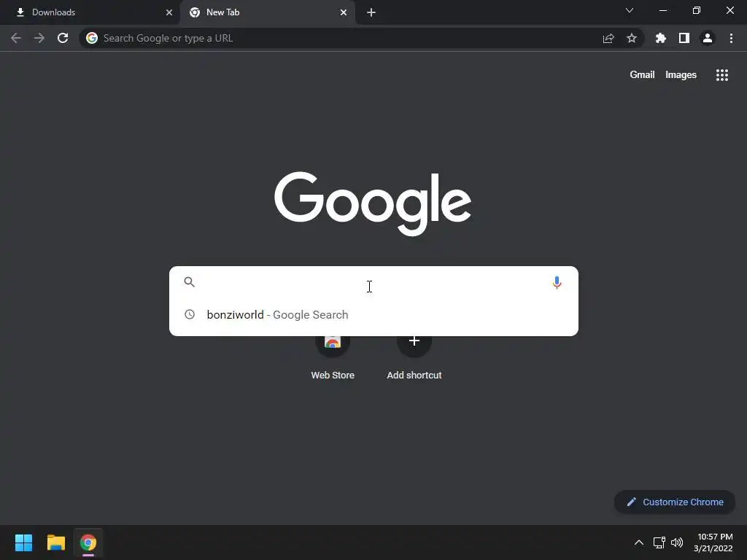Open the Google apps grid
747x560 pixels.
722,75
